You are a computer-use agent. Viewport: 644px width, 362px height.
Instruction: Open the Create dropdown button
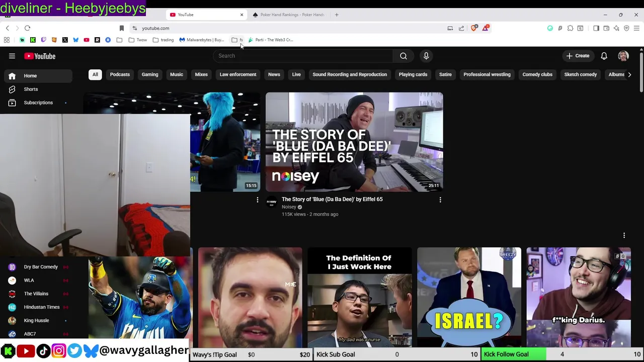tap(578, 56)
